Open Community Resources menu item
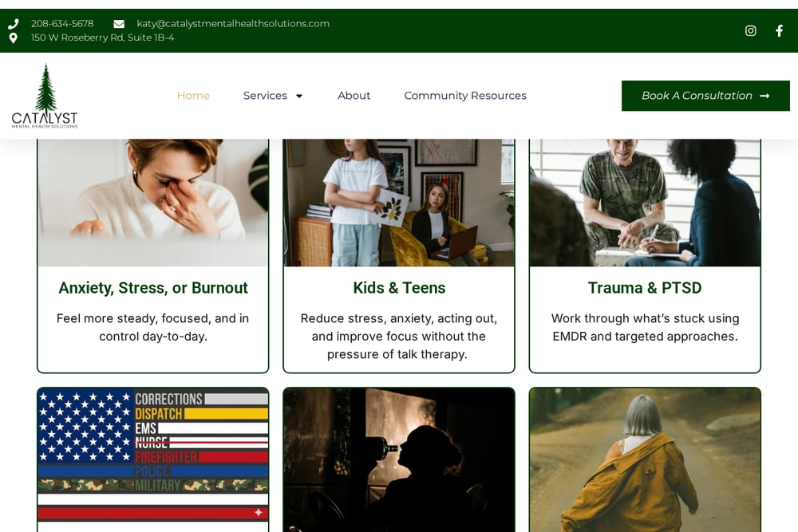This screenshot has height=532, width=798. (x=465, y=96)
